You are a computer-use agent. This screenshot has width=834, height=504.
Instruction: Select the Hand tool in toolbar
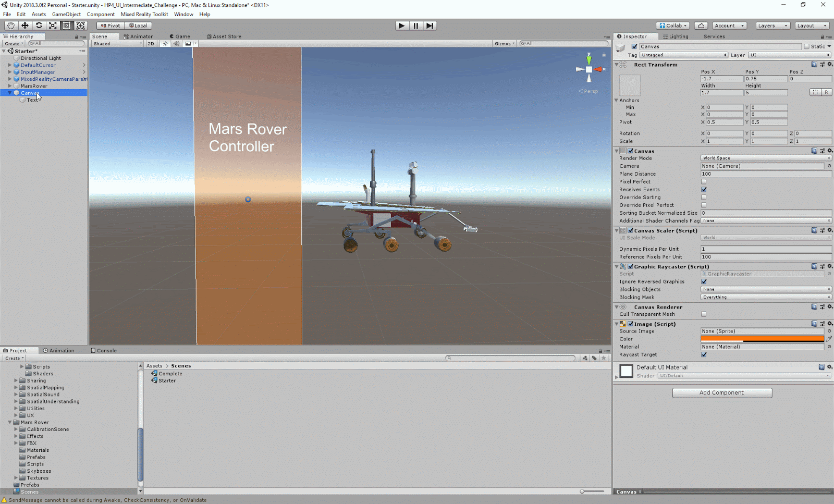(10, 26)
